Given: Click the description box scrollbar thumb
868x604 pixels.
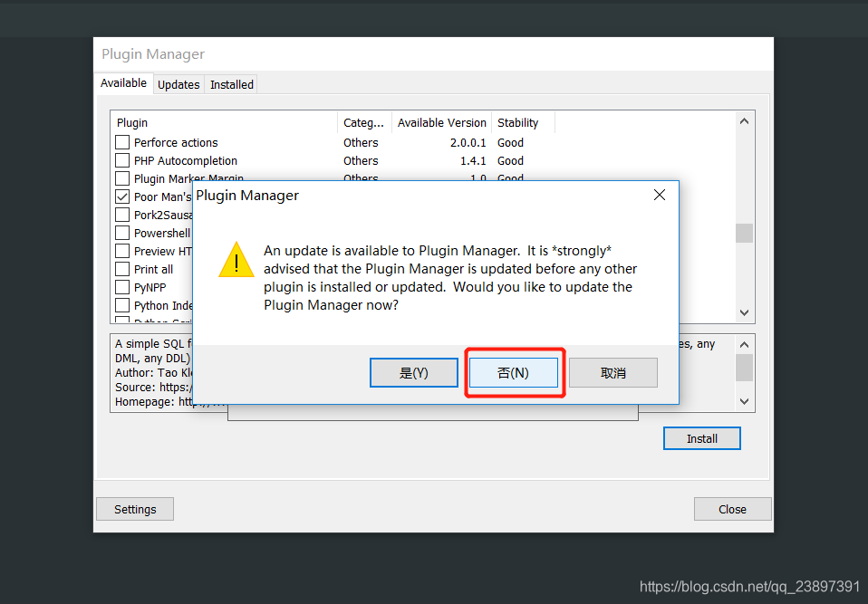Looking at the screenshot, I should point(744,368).
